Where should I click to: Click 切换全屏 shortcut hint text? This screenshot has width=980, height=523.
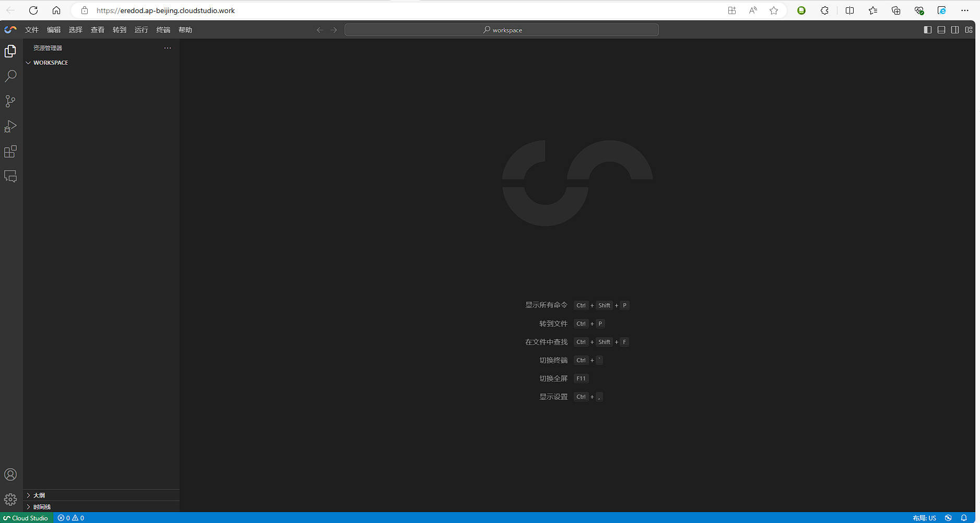coord(553,378)
